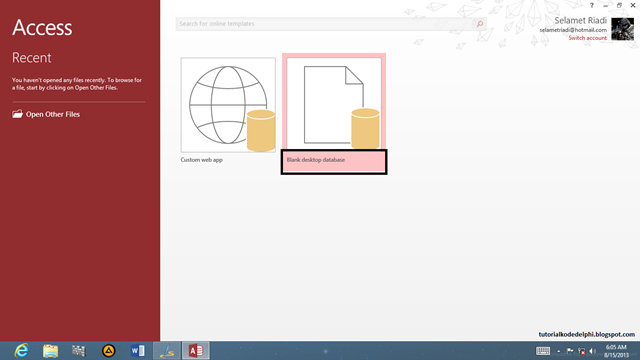This screenshot has height=360, width=640.
Task: Click the selametriadi@hotmail.com email text
Action: [x=573, y=30]
